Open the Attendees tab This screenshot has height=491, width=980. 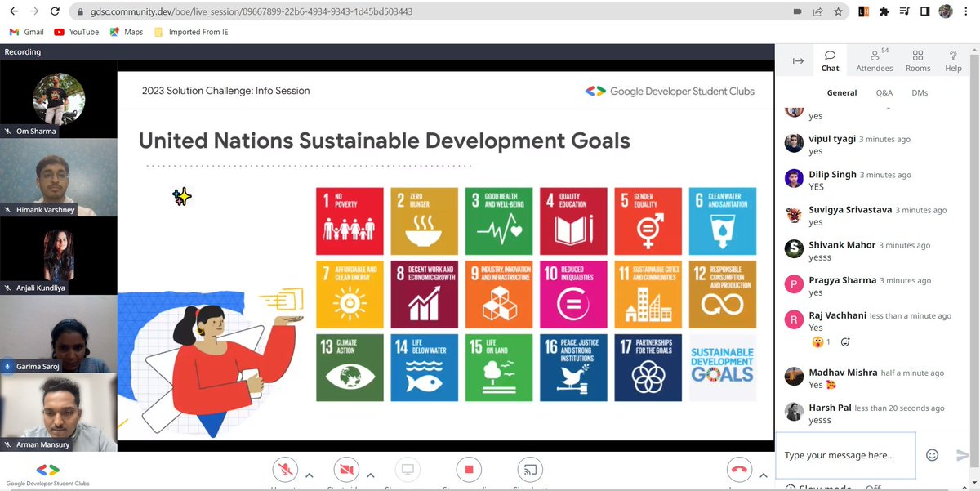click(x=875, y=61)
